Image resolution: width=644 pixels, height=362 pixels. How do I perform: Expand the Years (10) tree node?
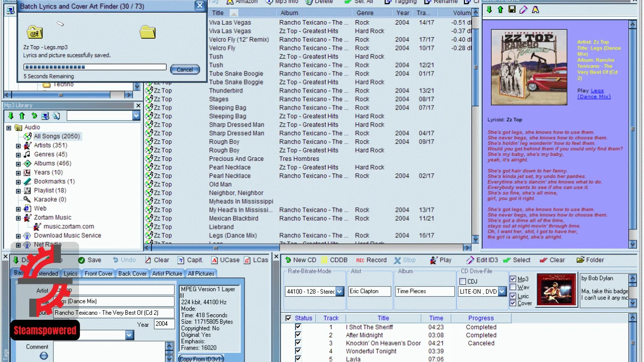coord(19,173)
